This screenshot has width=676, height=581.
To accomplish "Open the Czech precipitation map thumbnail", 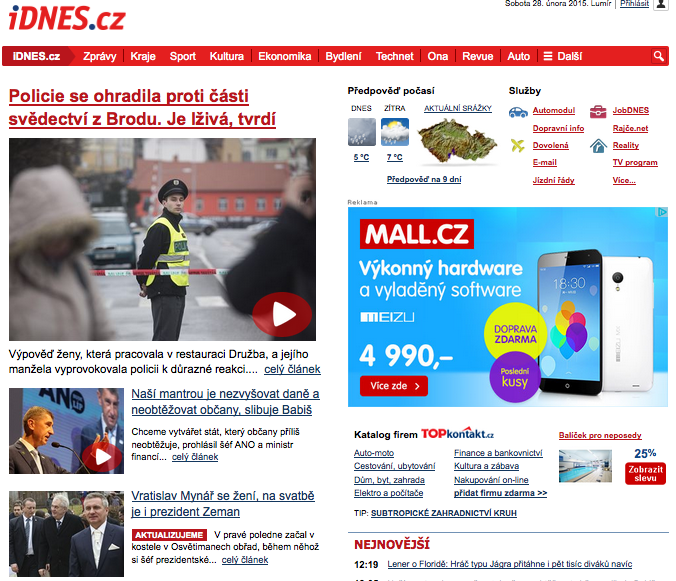I will (x=457, y=140).
